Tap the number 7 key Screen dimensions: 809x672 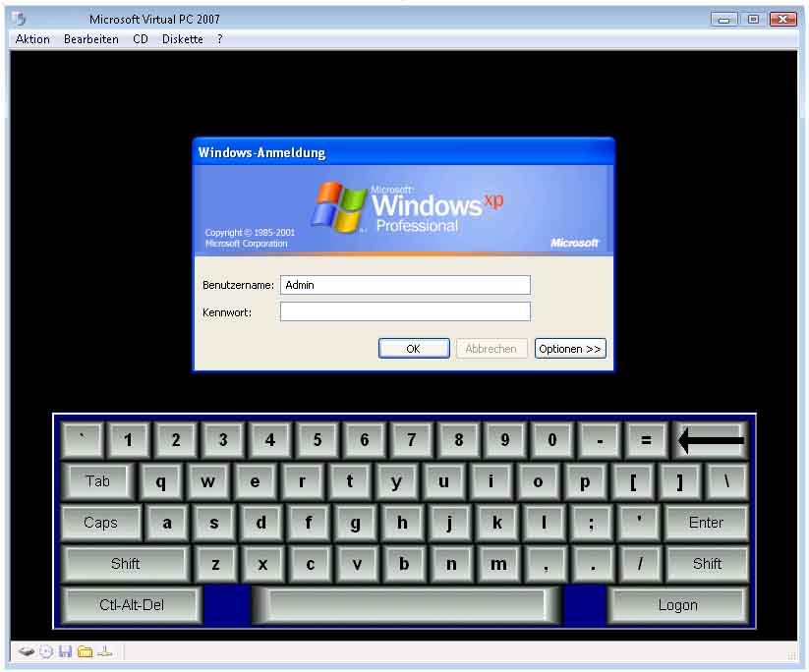pyautogui.click(x=411, y=440)
